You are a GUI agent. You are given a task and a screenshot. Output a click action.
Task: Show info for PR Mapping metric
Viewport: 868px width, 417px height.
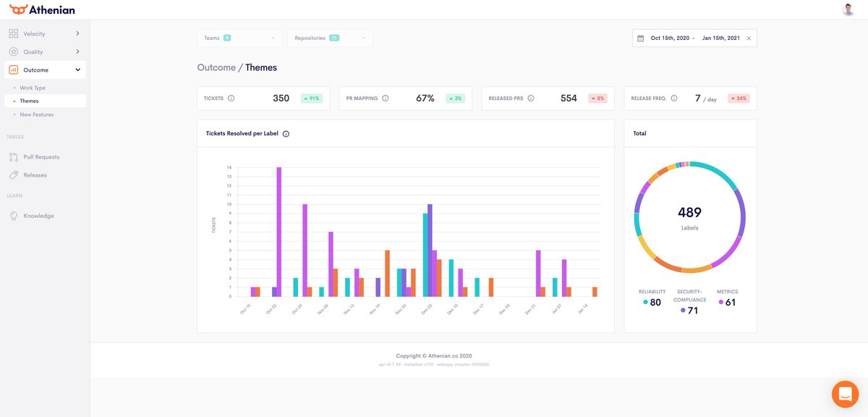point(385,98)
